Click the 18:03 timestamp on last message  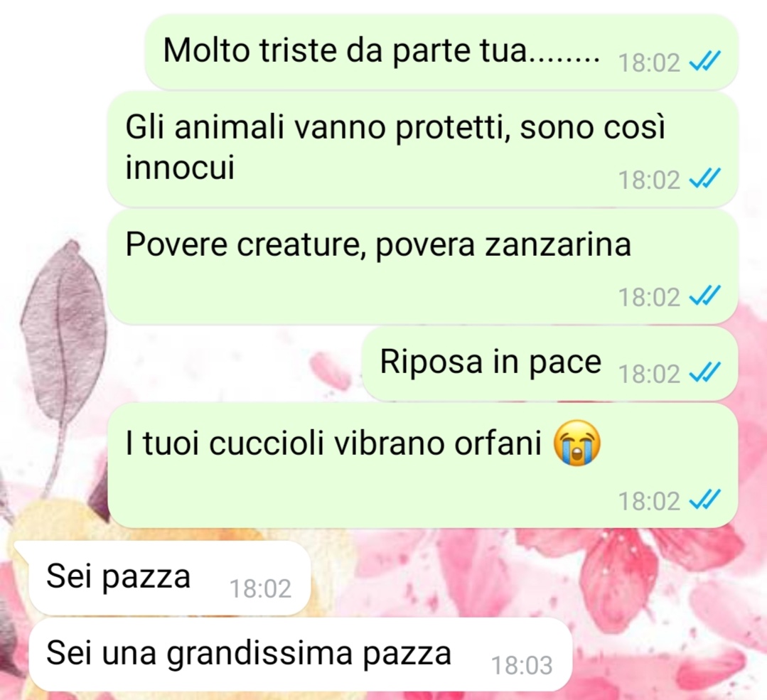point(522,665)
